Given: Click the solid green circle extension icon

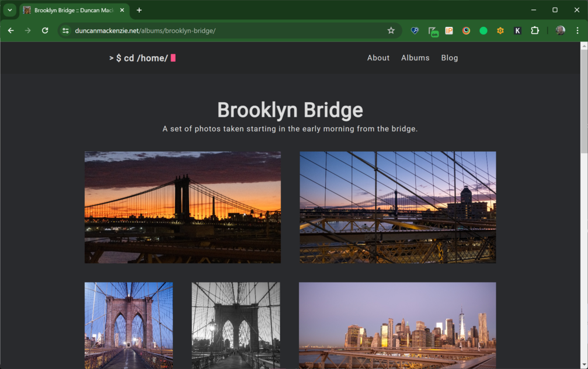Looking at the screenshot, I should pos(483,30).
